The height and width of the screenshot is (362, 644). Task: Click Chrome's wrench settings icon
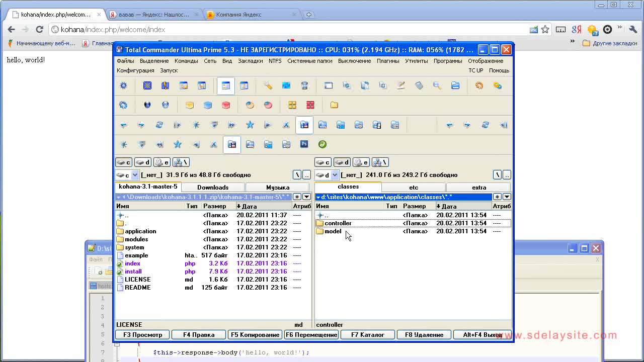tap(633, 30)
